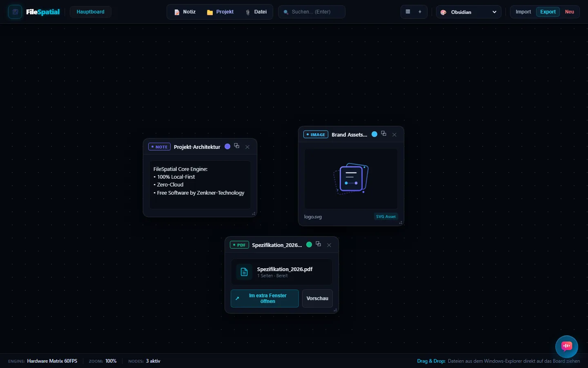Click the Hardware Matrix 60FPS engine status
This screenshot has width=588, height=368.
[x=43, y=361]
